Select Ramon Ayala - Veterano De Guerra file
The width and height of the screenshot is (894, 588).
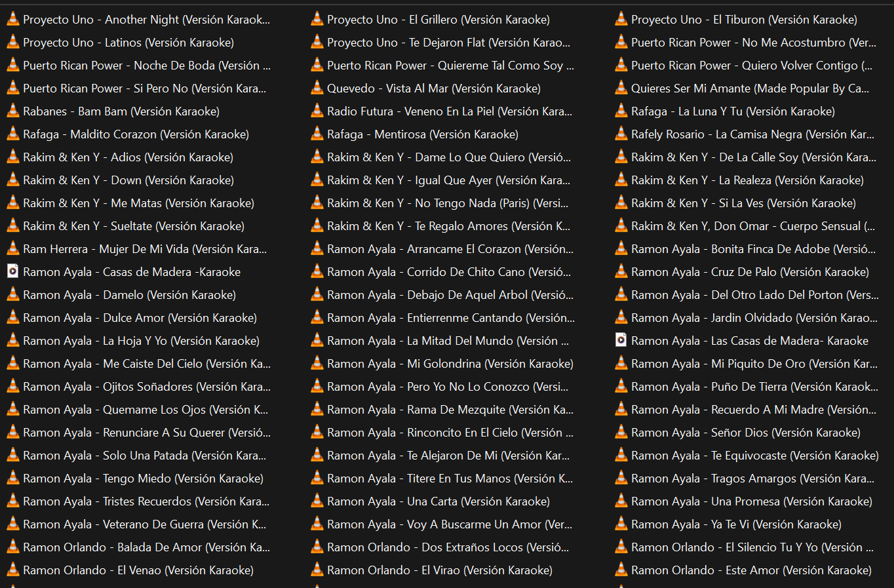(x=144, y=524)
